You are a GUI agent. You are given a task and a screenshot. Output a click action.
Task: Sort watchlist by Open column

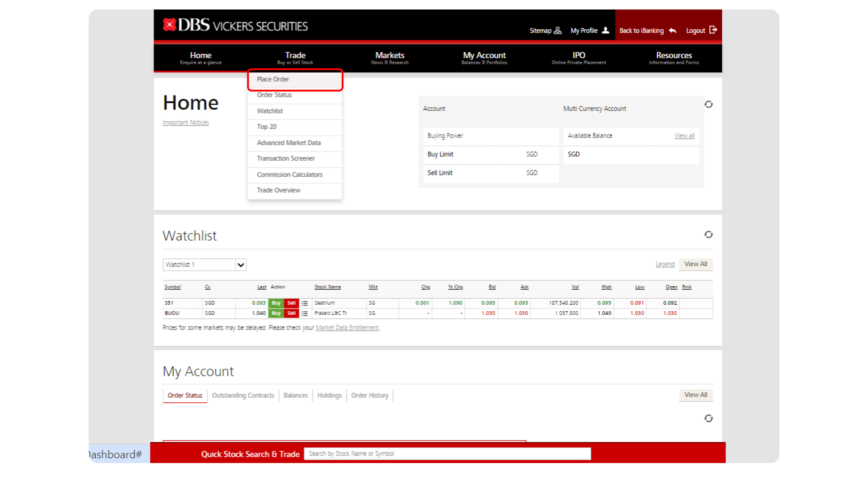pos(671,287)
